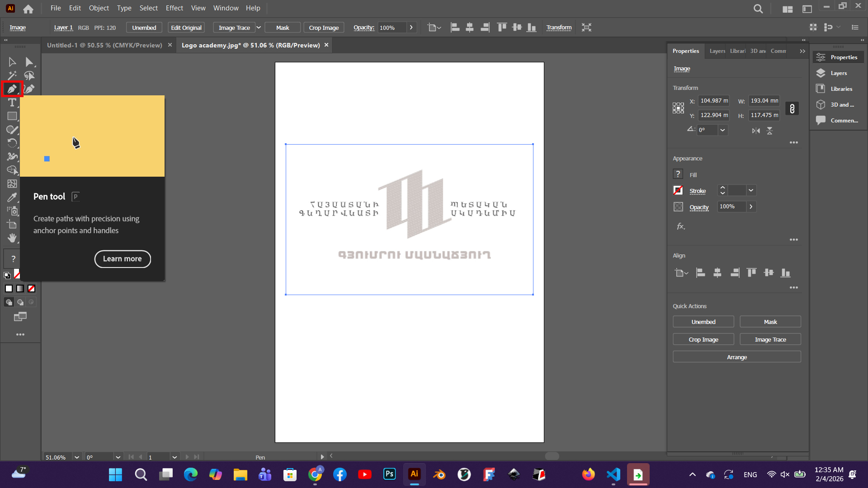Screen dimensions: 868x488
Task: Switch to Gradient color mode
Action: point(20,289)
